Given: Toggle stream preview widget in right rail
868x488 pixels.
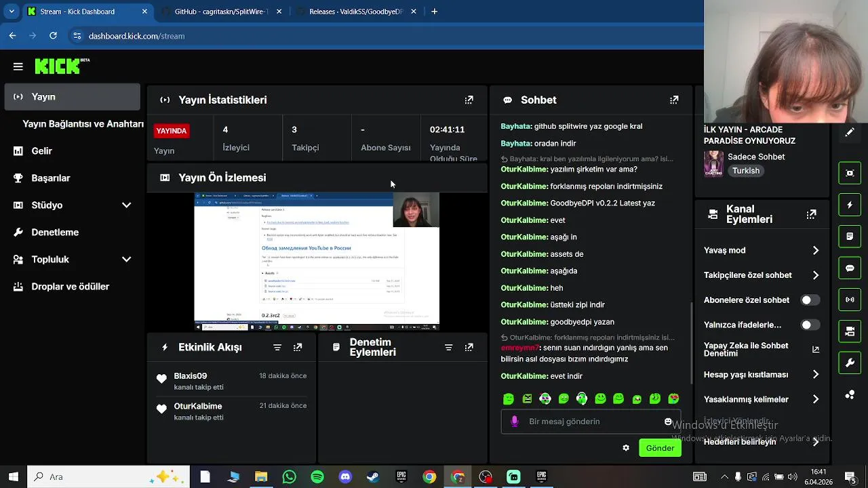Looking at the screenshot, I should click(850, 173).
